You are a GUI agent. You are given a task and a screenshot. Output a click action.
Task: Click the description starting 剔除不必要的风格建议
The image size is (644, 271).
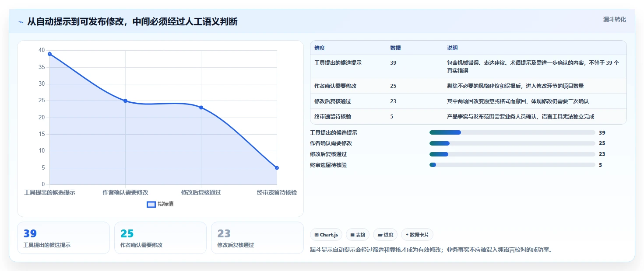(x=515, y=86)
